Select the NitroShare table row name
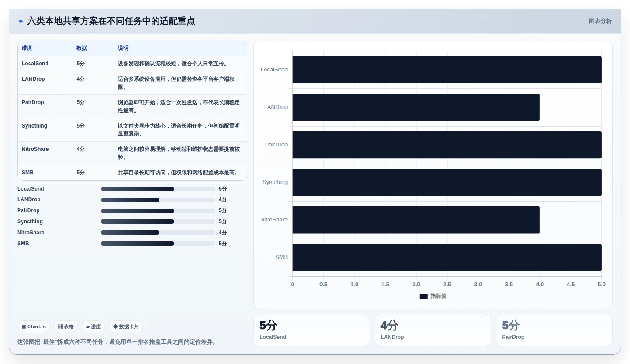This screenshot has height=364, width=630. coord(35,149)
